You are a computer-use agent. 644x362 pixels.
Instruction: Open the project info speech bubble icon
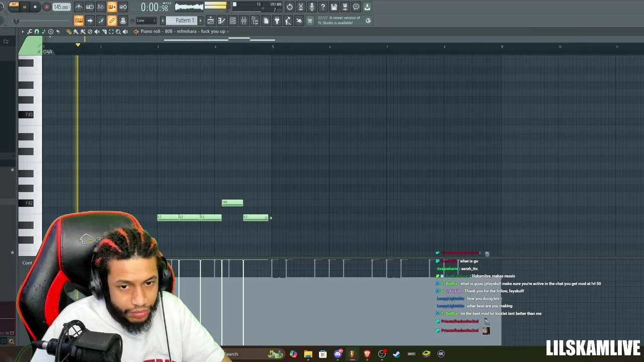coord(356,7)
